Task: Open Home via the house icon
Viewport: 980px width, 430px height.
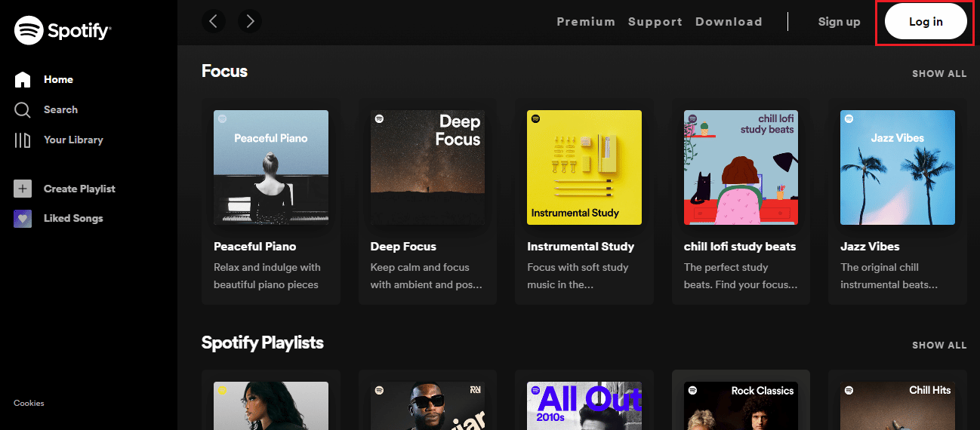Action: [x=23, y=79]
